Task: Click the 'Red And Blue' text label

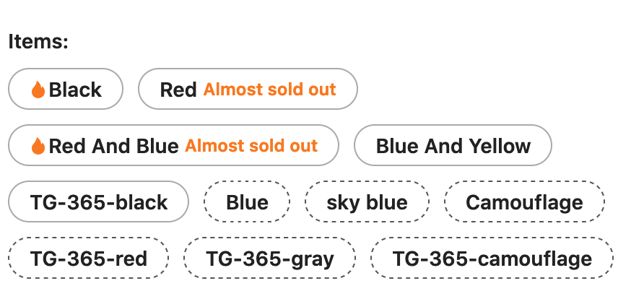Action: 113,146
